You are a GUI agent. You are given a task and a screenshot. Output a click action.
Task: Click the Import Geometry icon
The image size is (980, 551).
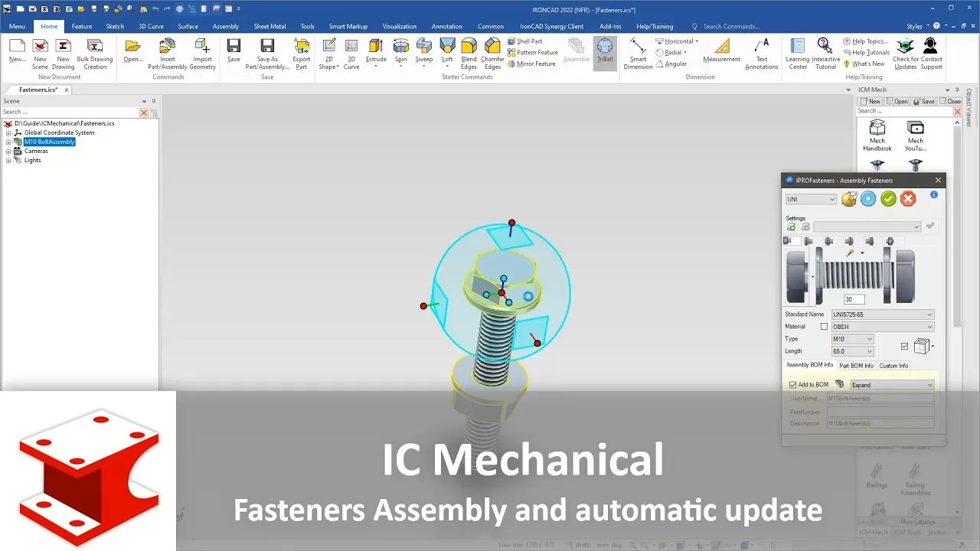point(202,47)
